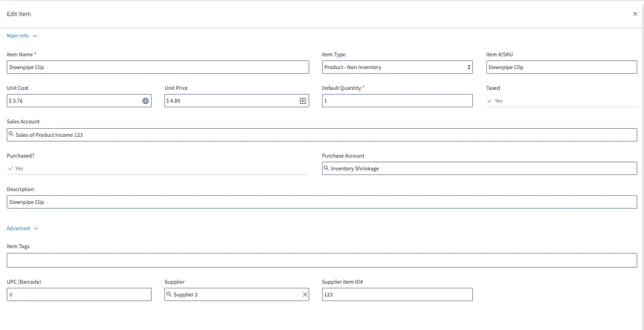The width and height of the screenshot is (644, 330).
Task: Collapse the Advanced section
Action: 22,228
